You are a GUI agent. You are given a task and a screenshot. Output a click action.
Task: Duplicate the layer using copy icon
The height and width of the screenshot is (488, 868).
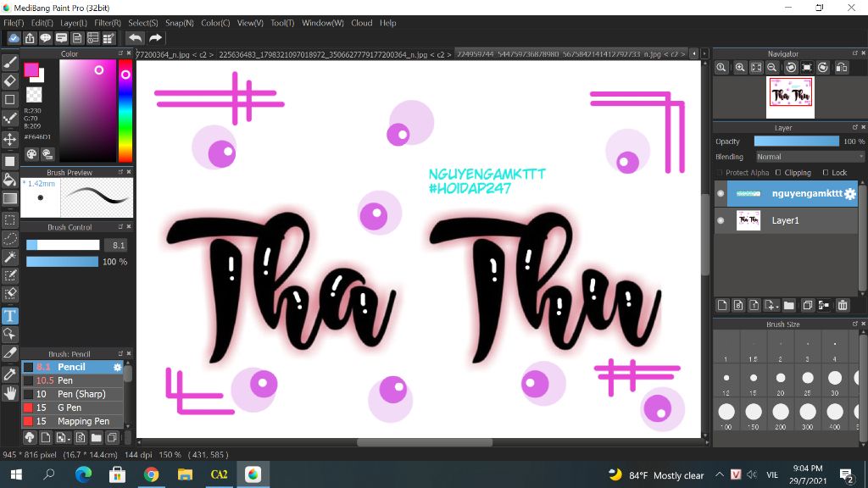[807, 305]
